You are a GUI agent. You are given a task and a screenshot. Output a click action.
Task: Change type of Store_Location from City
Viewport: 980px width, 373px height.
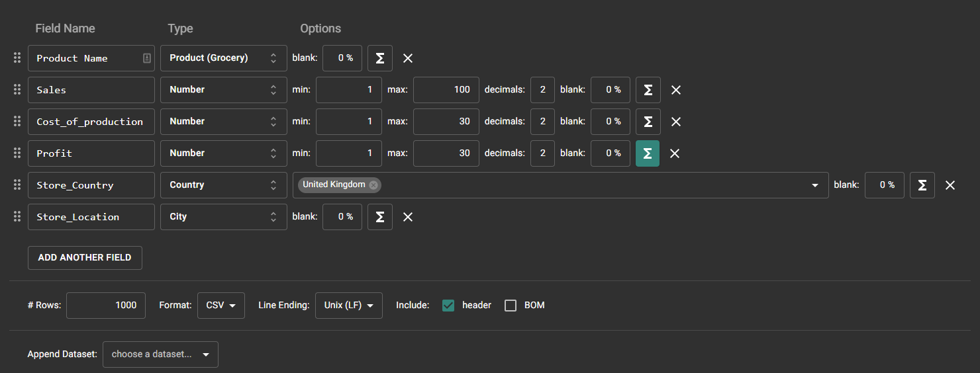[x=223, y=217]
